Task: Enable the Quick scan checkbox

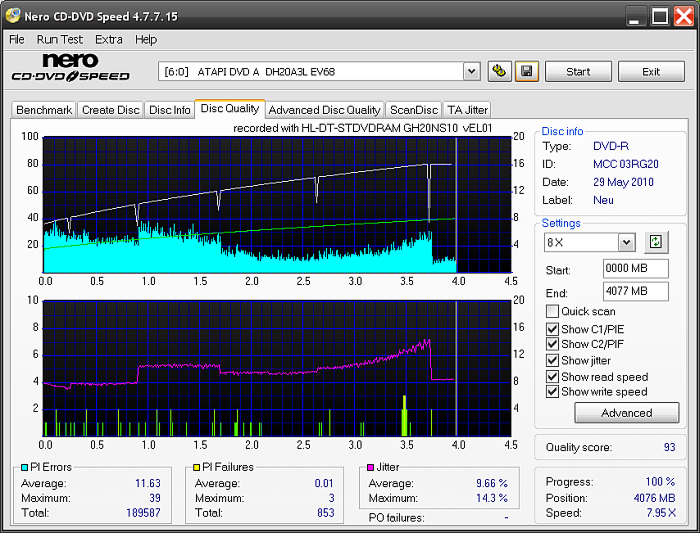Action: click(x=552, y=312)
